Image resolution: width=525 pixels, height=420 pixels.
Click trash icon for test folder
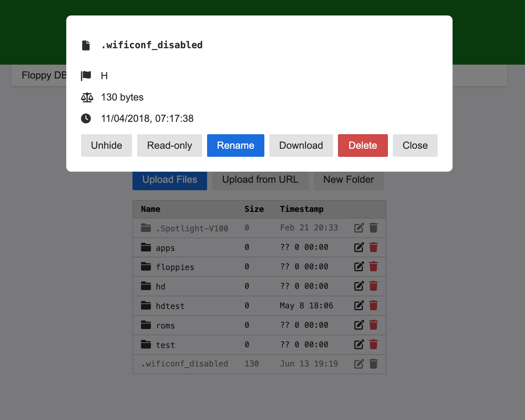point(374,345)
